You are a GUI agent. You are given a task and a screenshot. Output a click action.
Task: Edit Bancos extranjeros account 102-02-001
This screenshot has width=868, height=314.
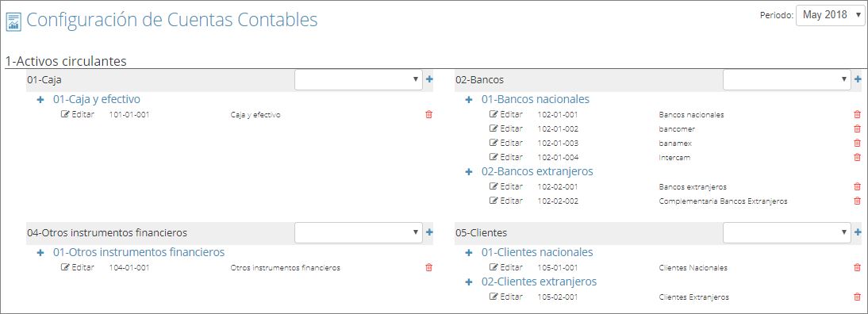pos(506,186)
